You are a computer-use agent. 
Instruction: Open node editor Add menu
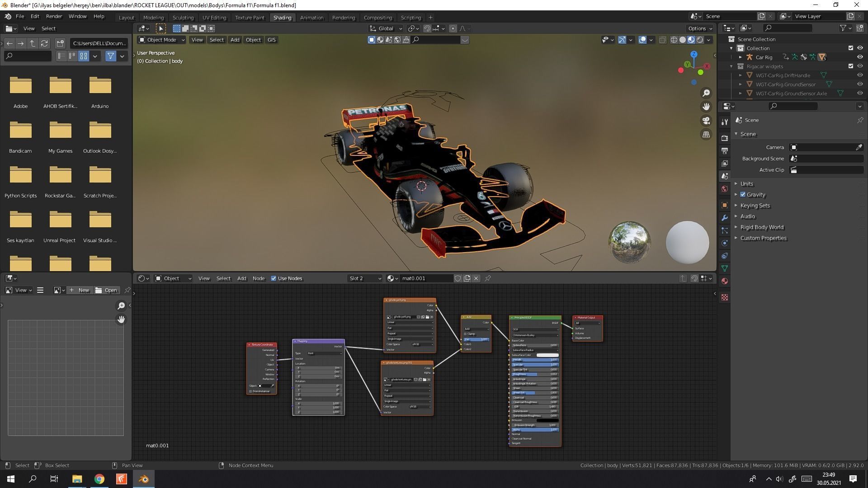pos(241,278)
